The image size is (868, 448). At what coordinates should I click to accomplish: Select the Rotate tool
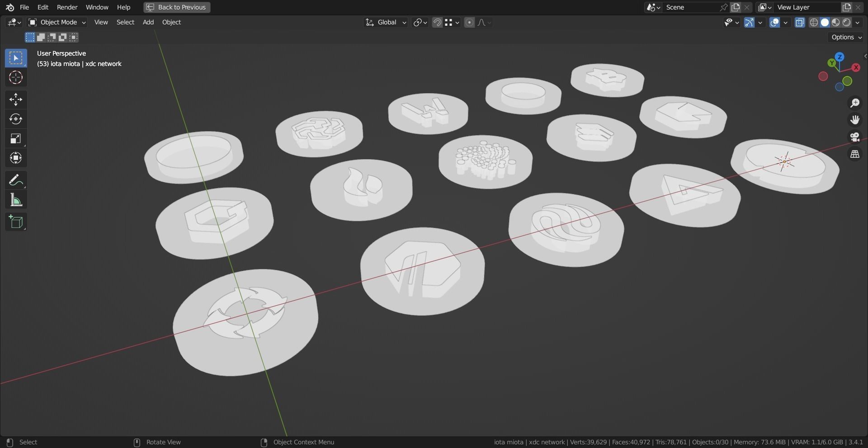16,119
